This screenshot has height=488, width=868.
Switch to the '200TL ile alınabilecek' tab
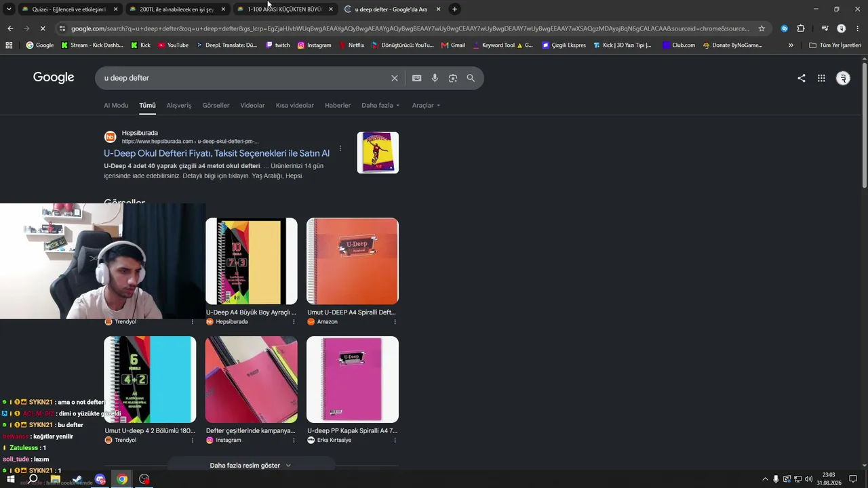point(176,9)
